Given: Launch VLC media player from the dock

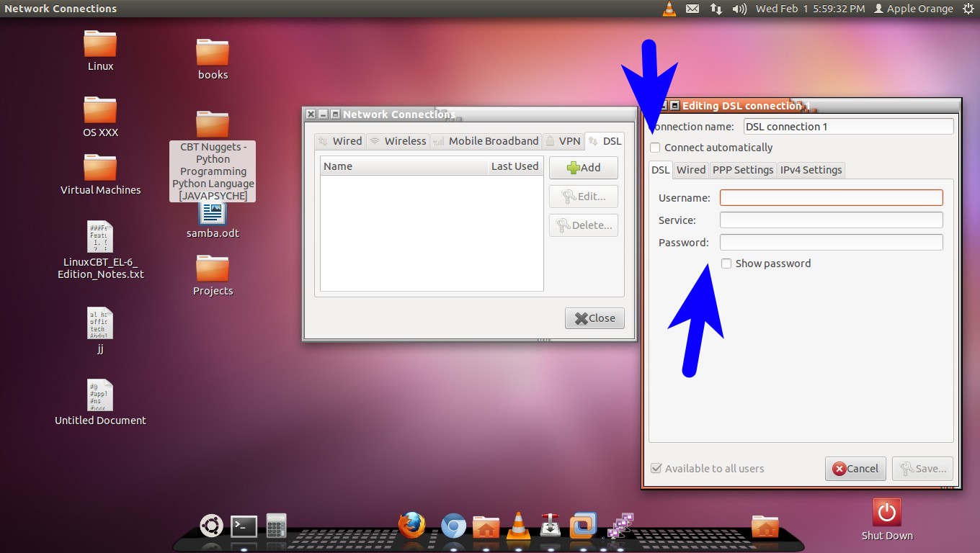Looking at the screenshot, I should click(x=518, y=525).
